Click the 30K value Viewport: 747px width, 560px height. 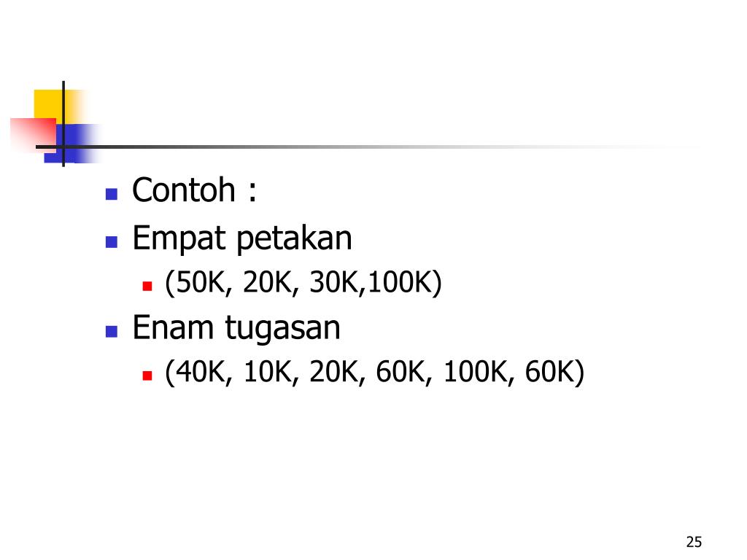tap(333, 281)
